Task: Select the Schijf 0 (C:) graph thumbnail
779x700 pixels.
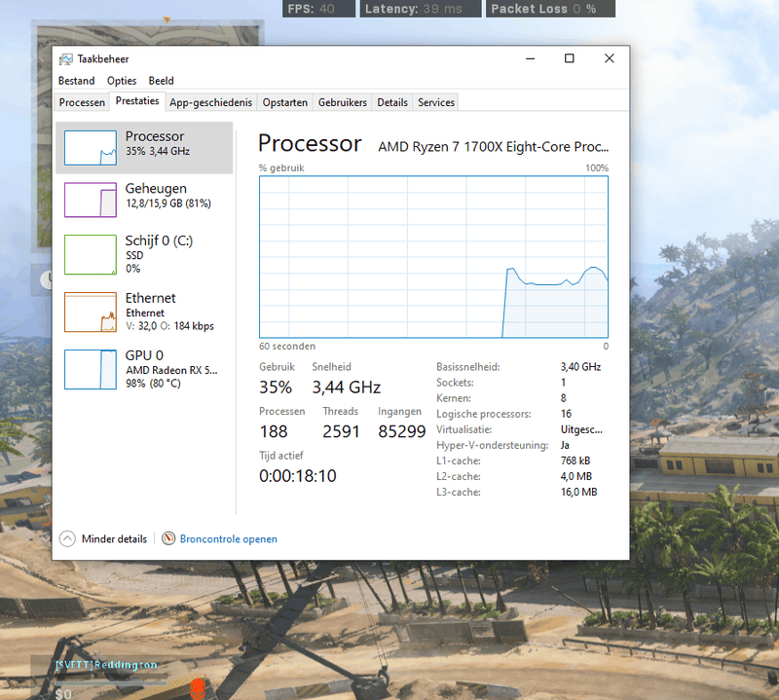Action: 91,254
